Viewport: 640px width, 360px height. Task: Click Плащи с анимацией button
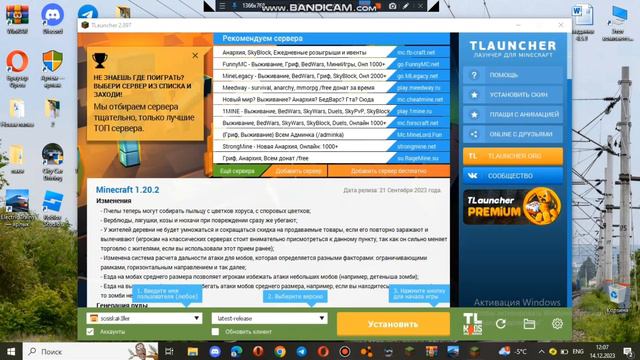(513, 115)
